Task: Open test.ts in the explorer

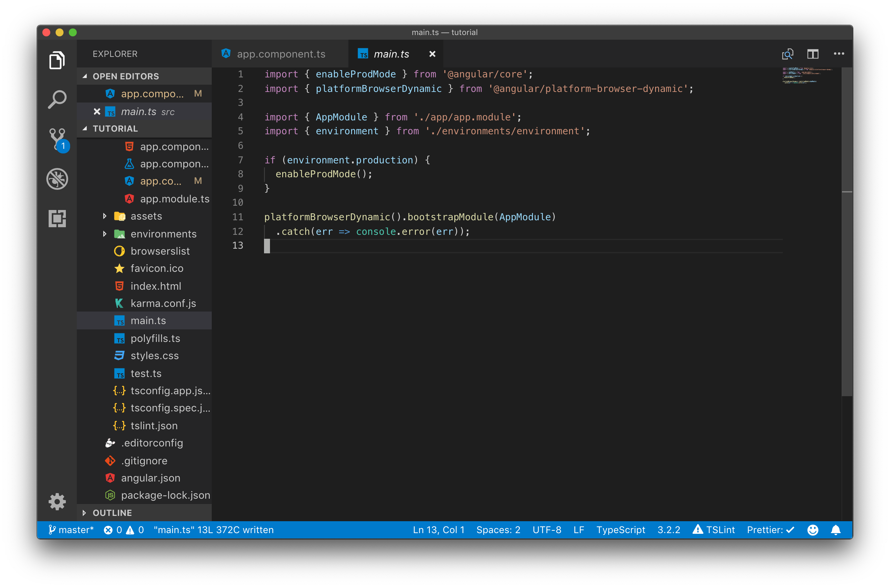Action: (x=144, y=373)
